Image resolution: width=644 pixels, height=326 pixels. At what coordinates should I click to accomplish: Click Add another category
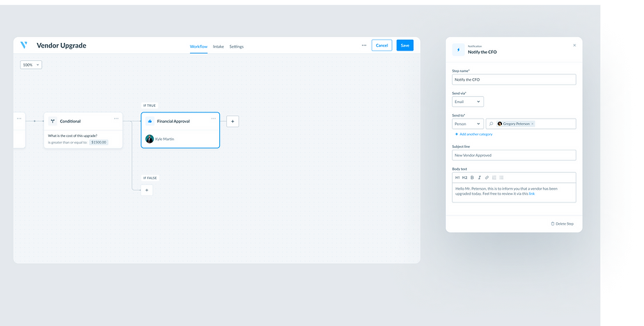tap(473, 134)
